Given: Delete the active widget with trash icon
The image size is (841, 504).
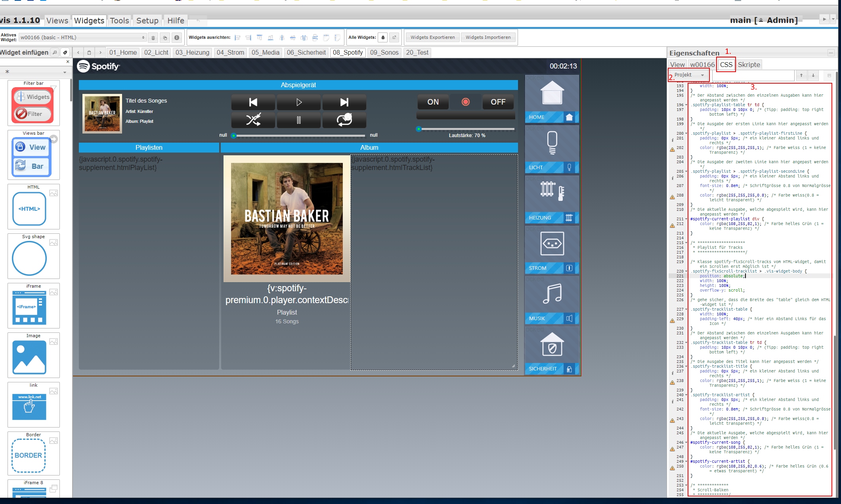Looking at the screenshot, I should [x=153, y=38].
